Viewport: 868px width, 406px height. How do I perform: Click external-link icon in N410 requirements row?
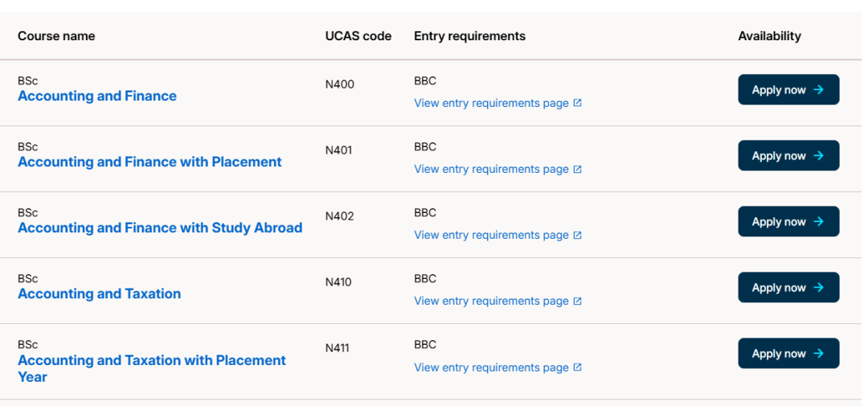pos(577,301)
